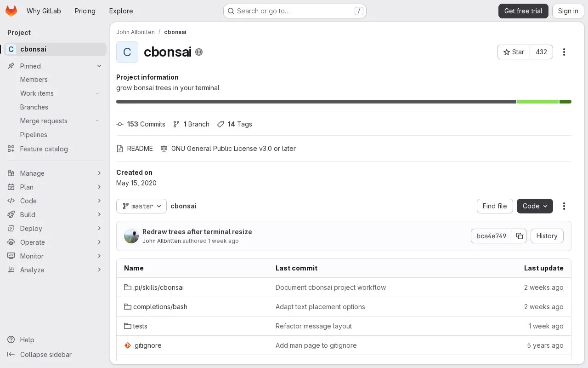588x368 pixels.
Task: Expand the Operate sidebar section
Action: click(x=55, y=242)
